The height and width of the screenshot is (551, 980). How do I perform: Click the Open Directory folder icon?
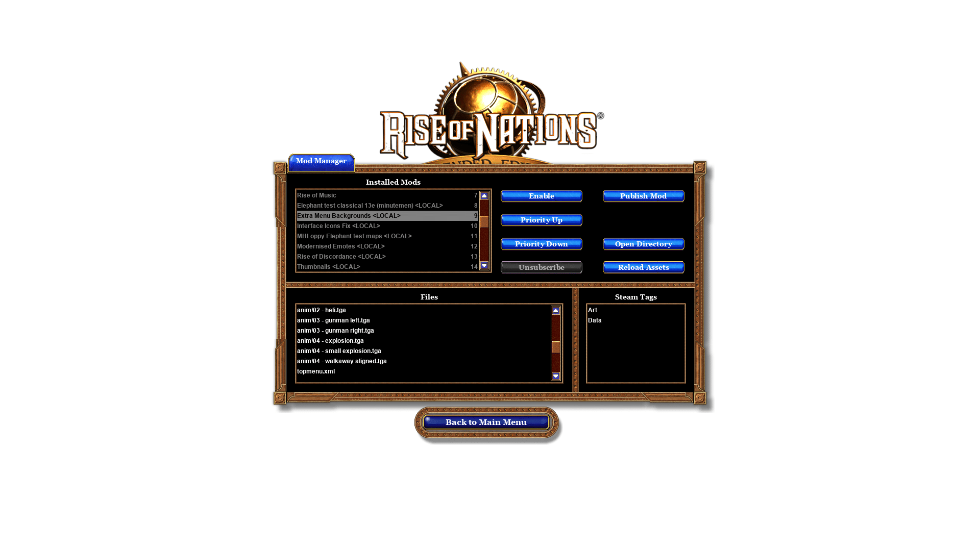[x=643, y=243]
